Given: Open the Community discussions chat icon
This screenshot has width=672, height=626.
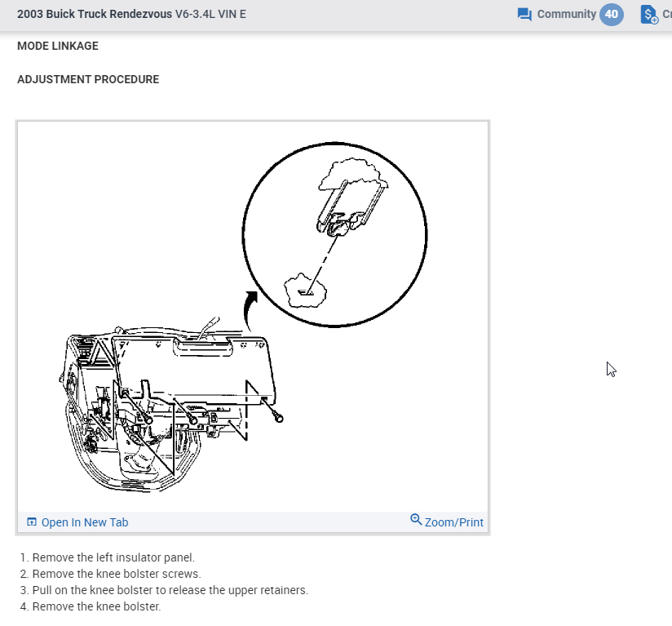Looking at the screenshot, I should tap(524, 14).
